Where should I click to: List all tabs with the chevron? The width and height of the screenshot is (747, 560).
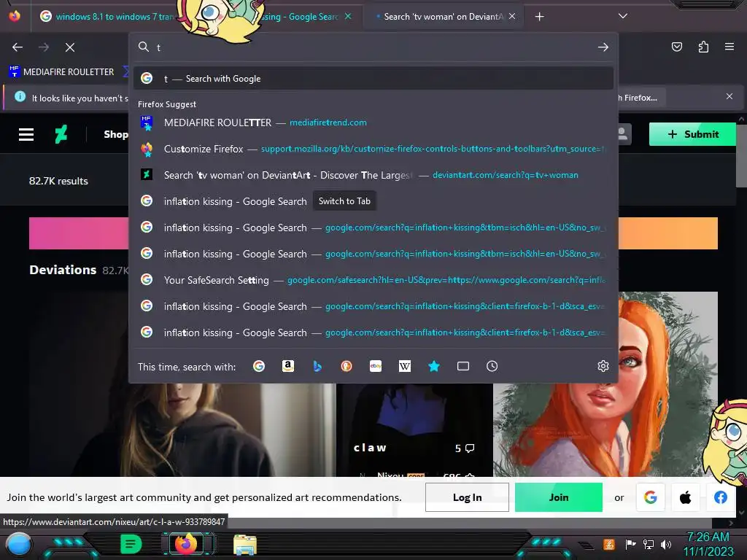click(623, 16)
